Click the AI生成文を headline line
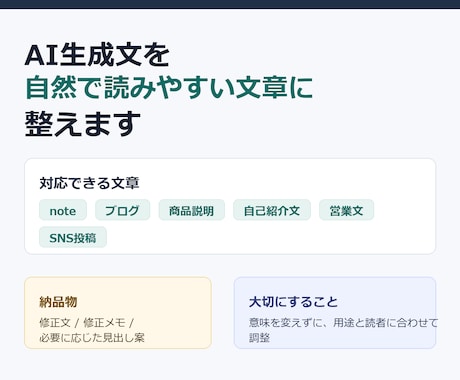Viewport: 460px width, 380px height. pyautogui.click(x=97, y=55)
